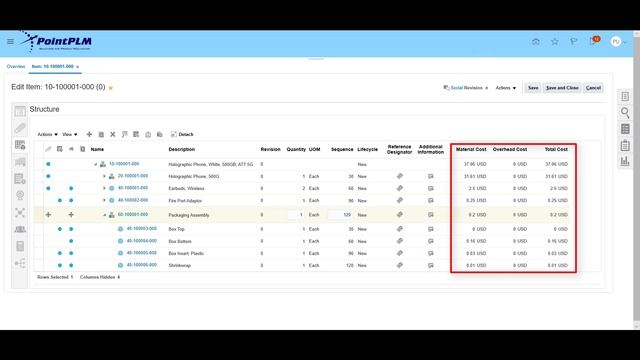Collapse the 10-100001-000 root node

point(96,164)
